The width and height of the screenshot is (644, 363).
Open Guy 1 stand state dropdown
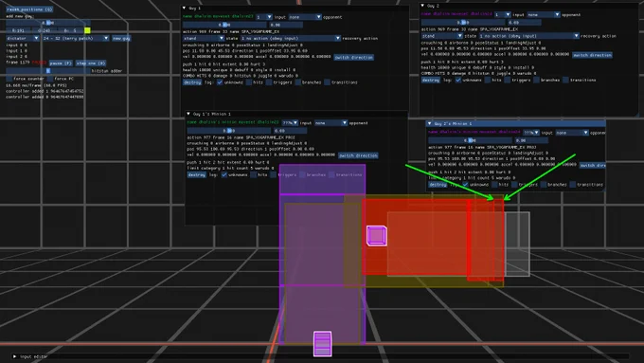(204, 38)
